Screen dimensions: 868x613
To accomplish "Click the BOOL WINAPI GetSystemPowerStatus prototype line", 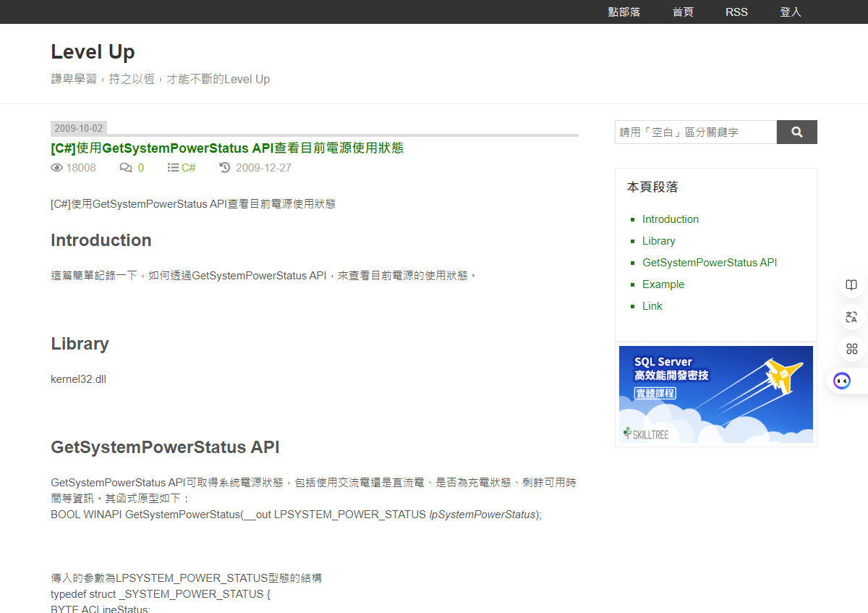I will [x=296, y=515].
